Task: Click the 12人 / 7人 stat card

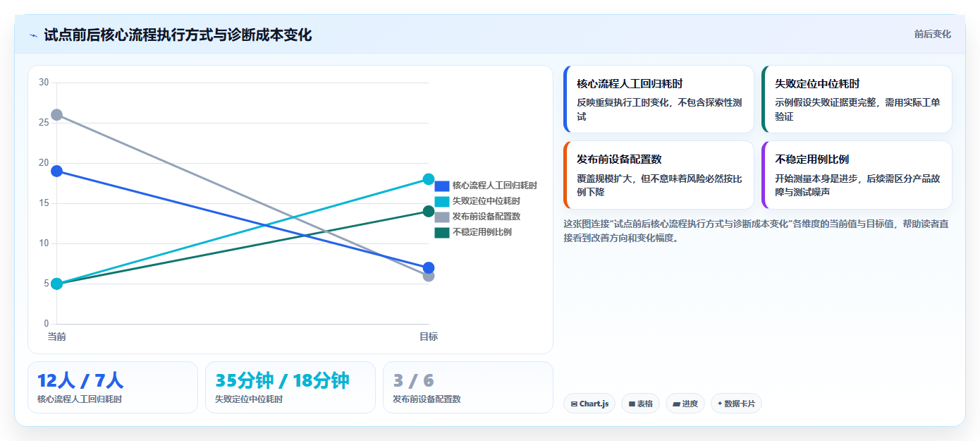Action: pos(113,387)
